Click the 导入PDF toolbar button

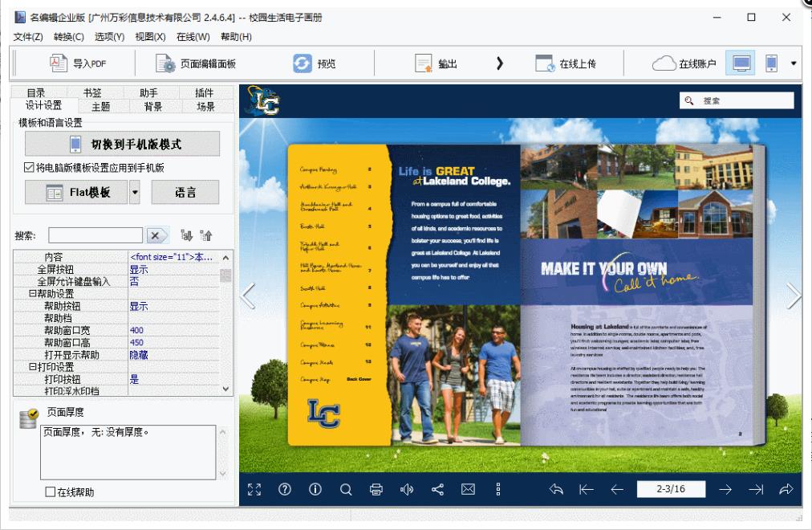point(79,63)
